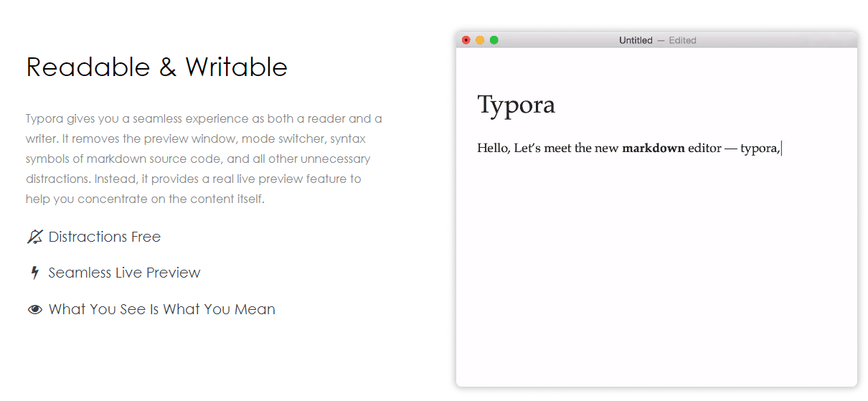Screen dimensions: 868x401
Task: Click the "Readable & Writable" heading
Action: coord(156,67)
